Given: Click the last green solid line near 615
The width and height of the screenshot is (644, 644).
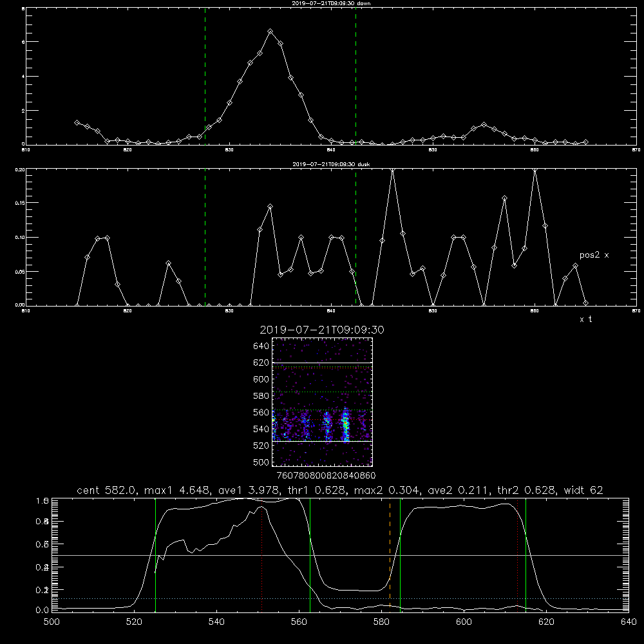Looking at the screenshot, I should (526, 555).
